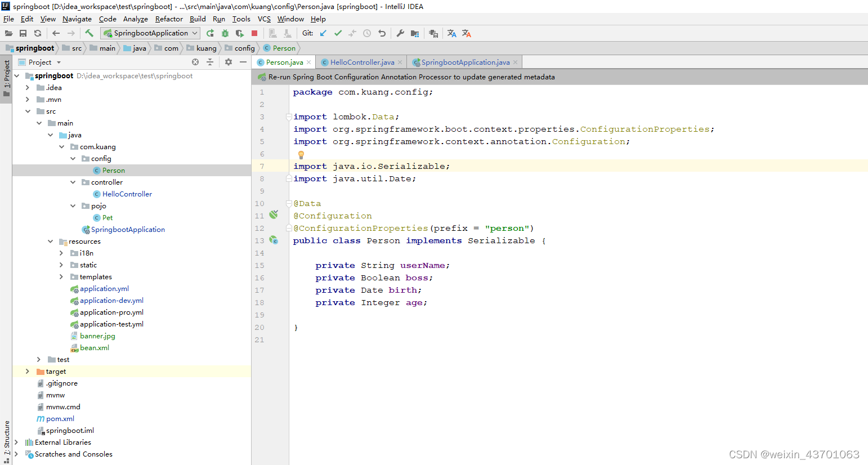Click the Save All icon in the toolbar
This screenshot has width=868, height=465.
click(23, 33)
